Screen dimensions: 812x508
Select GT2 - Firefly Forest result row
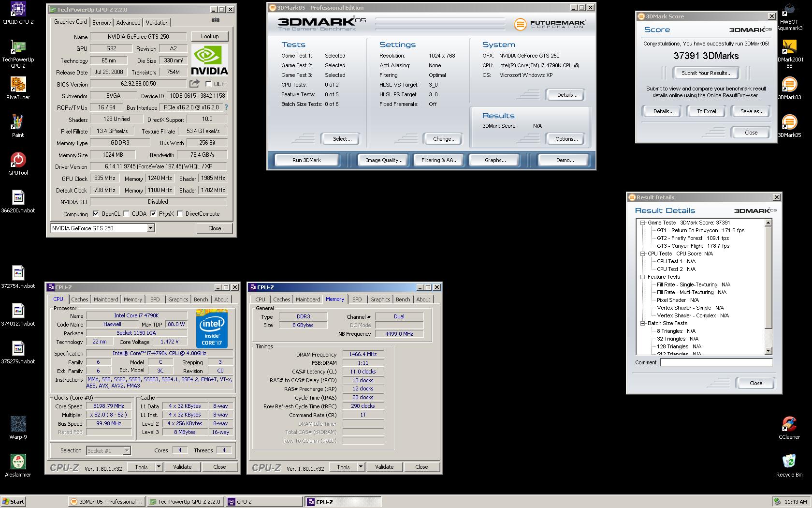(x=693, y=238)
